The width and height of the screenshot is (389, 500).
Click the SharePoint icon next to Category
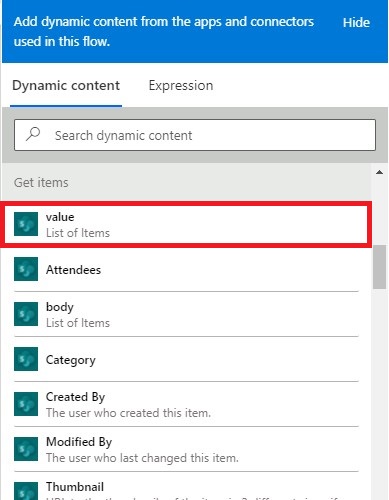(26, 359)
